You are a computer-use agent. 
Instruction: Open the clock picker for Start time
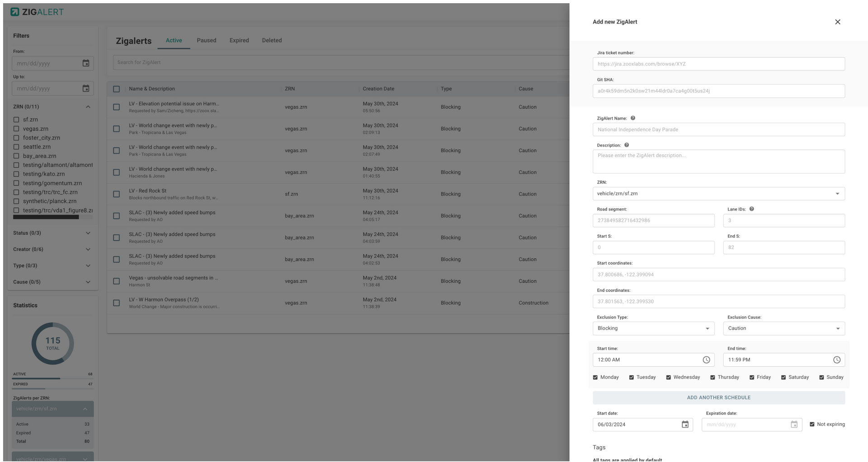tap(707, 360)
